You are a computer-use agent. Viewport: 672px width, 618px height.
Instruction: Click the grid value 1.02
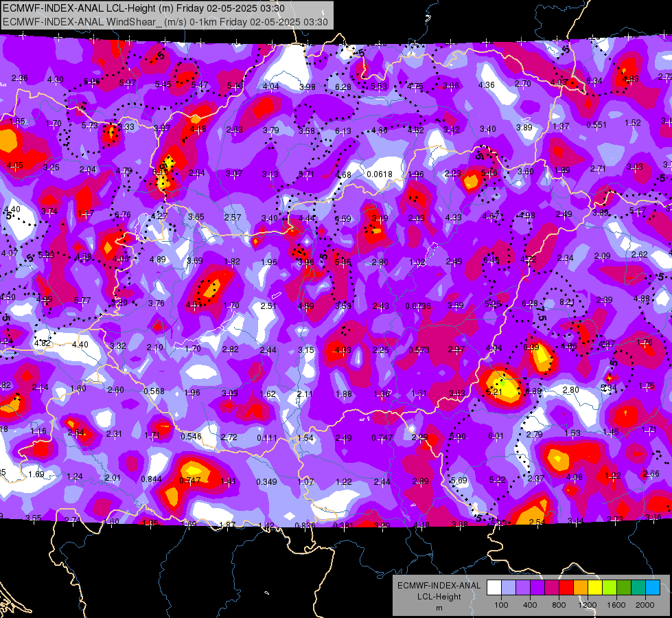pyautogui.click(x=417, y=262)
